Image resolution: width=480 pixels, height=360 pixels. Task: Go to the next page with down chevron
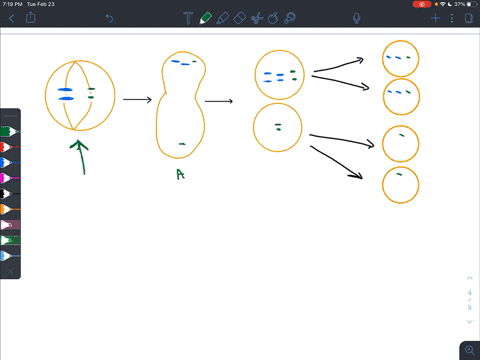[x=470, y=322]
